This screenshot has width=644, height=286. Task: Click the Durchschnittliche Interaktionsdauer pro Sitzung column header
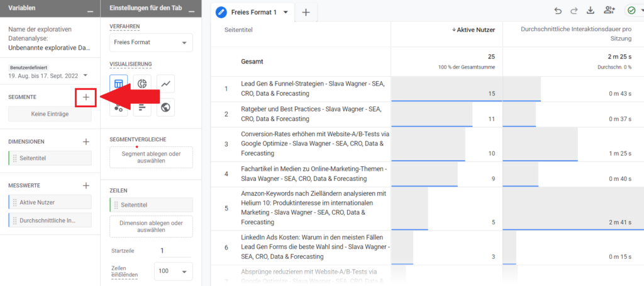tap(576, 34)
